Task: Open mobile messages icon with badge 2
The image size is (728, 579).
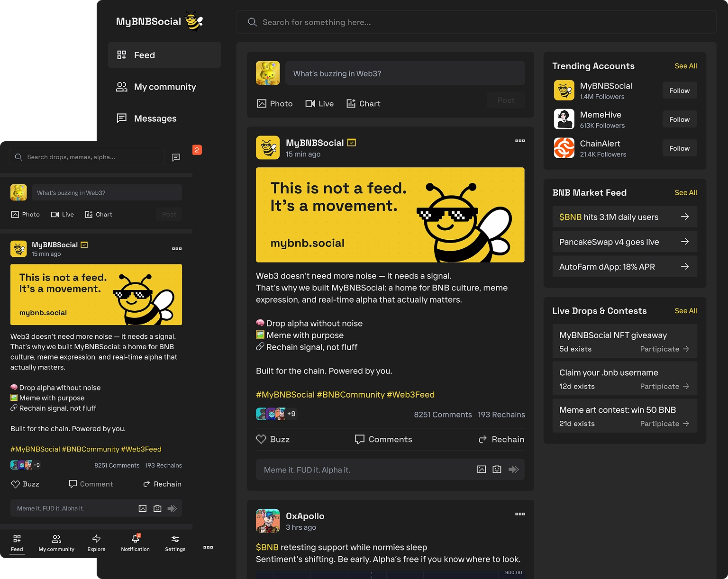Action: (176, 157)
